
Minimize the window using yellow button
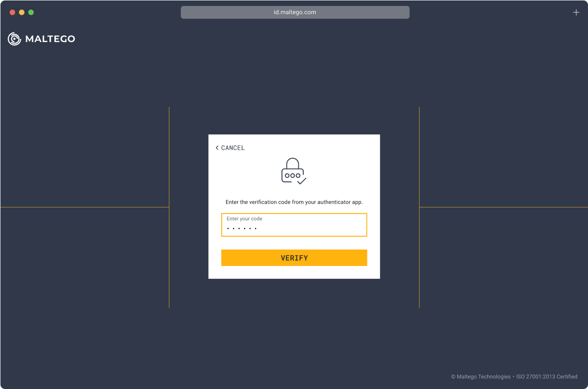pos(22,12)
